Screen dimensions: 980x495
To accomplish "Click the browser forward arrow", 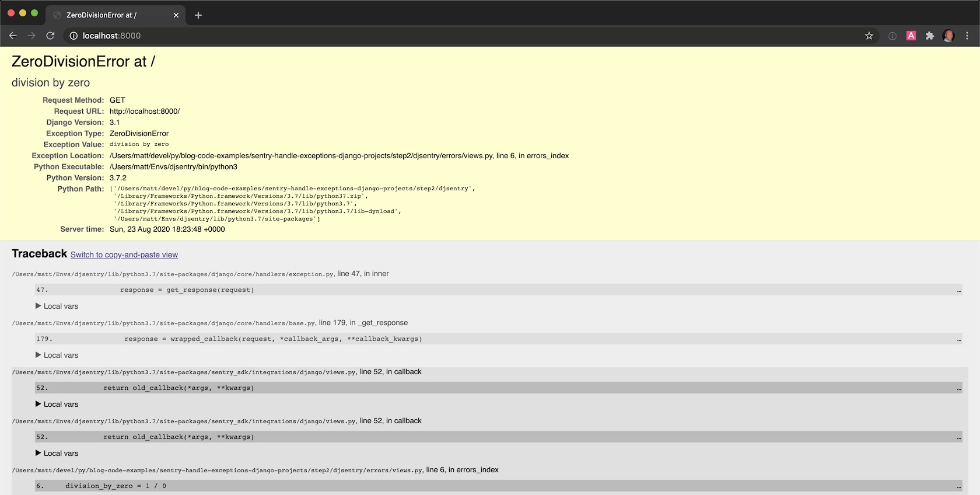I will (x=32, y=36).
